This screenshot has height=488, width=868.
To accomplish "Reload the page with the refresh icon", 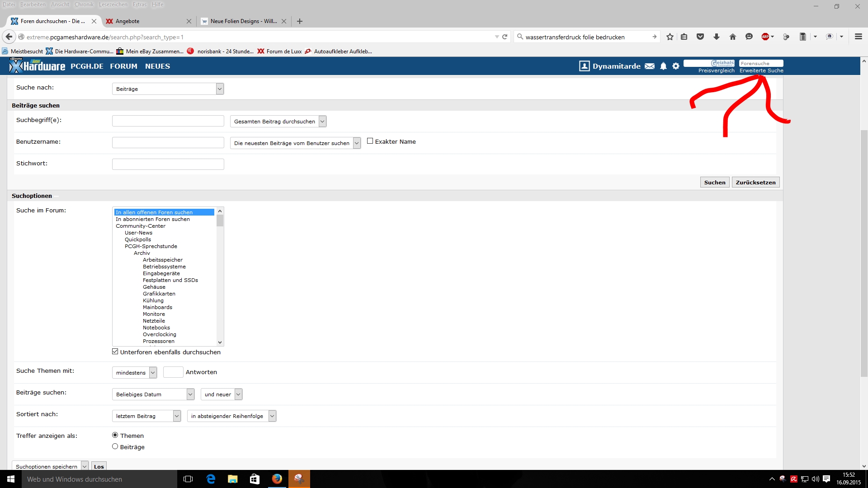I will coord(505,37).
